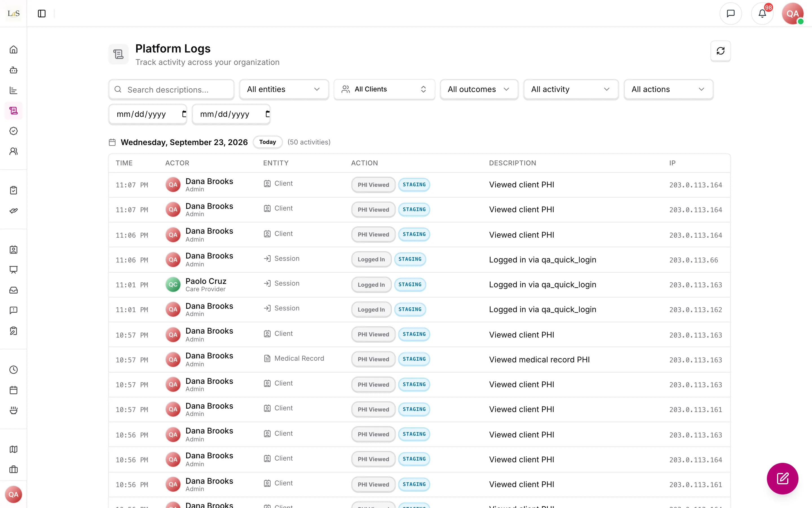
Task: Toggle the sidebar panel icon
Action: [x=42, y=14]
